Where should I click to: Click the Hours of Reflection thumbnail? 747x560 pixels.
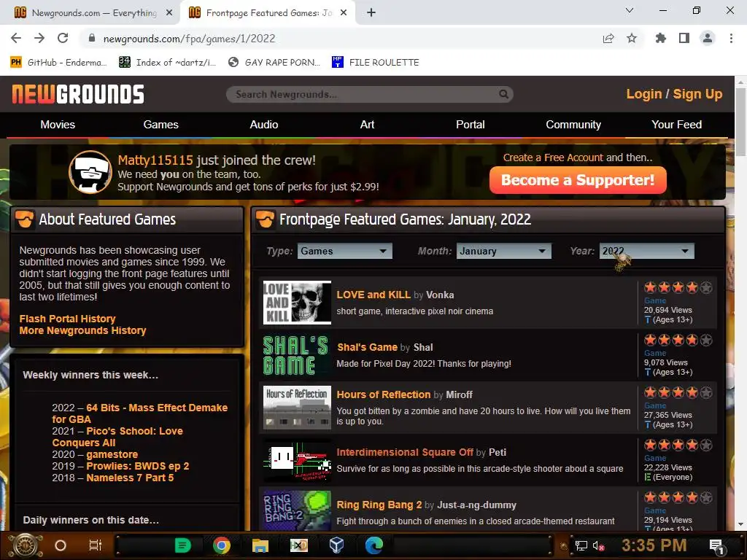pyautogui.click(x=298, y=408)
